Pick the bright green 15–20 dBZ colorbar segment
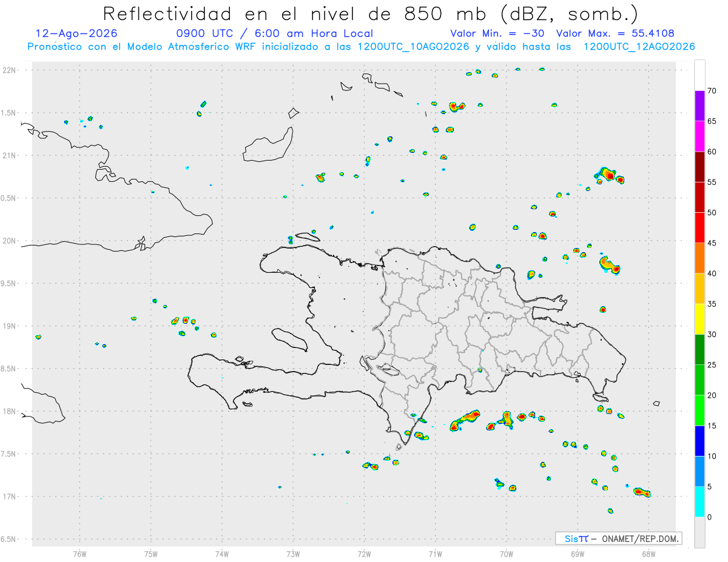Image resolution: width=728 pixels, height=562 pixels. [699, 410]
